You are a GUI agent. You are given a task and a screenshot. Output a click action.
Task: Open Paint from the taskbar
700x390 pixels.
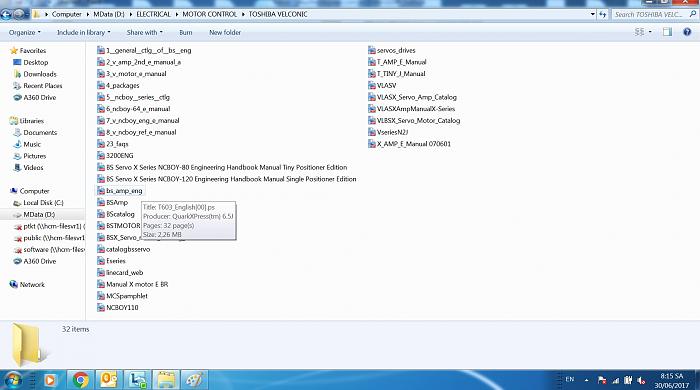[x=194, y=380]
